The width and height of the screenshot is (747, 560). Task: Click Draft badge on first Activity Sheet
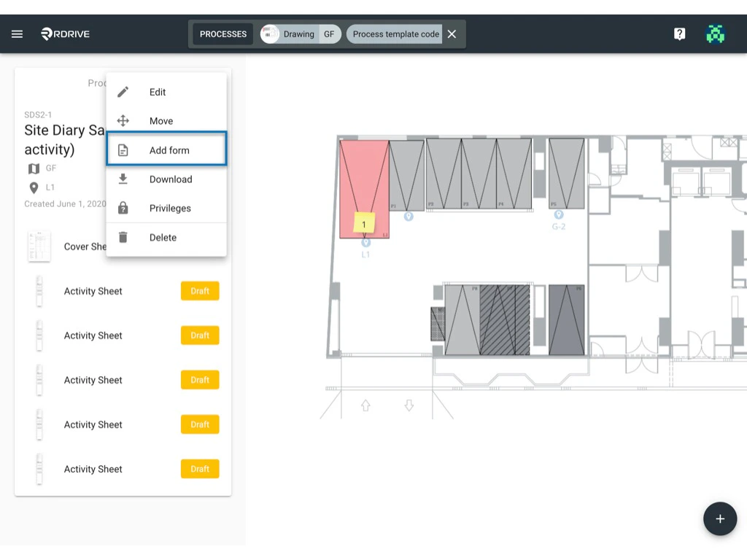200,291
